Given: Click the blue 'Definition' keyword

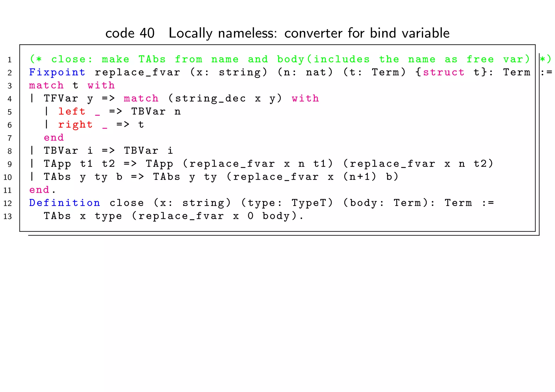Looking at the screenshot, I should click(x=64, y=203).
